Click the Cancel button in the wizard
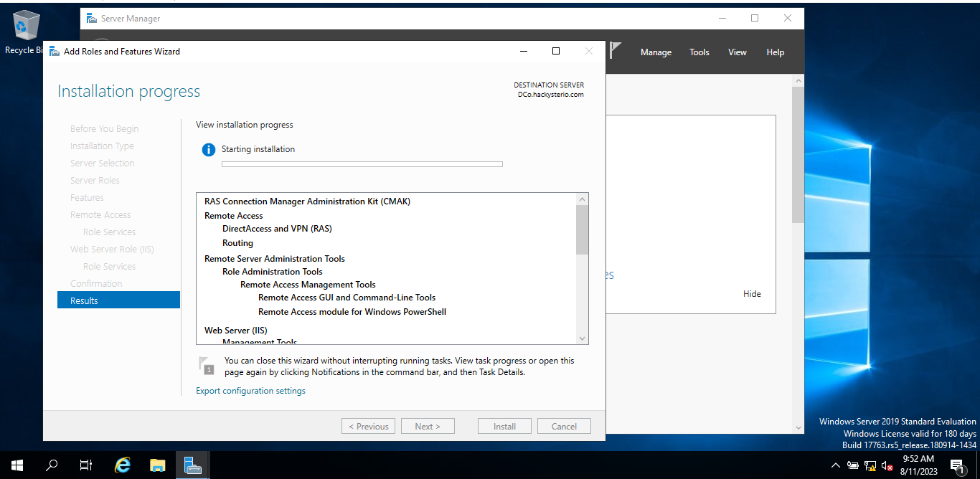This screenshot has height=479, width=980. pos(564,426)
